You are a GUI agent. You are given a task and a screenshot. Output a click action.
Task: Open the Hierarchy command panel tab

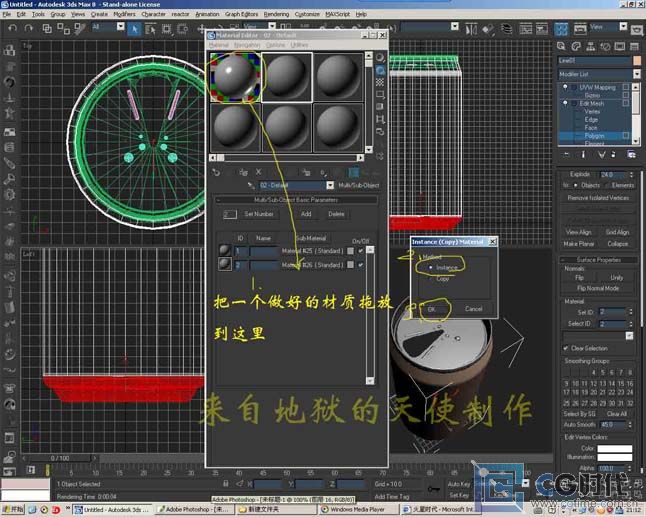pos(590,47)
